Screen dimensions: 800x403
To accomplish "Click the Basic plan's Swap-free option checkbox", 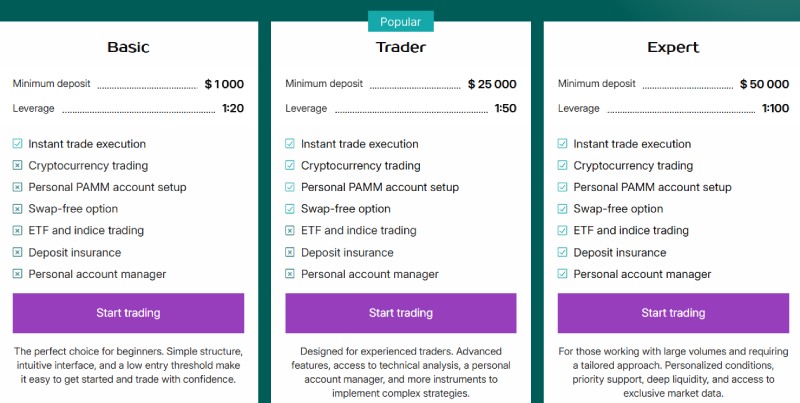I will tap(18, 209).
